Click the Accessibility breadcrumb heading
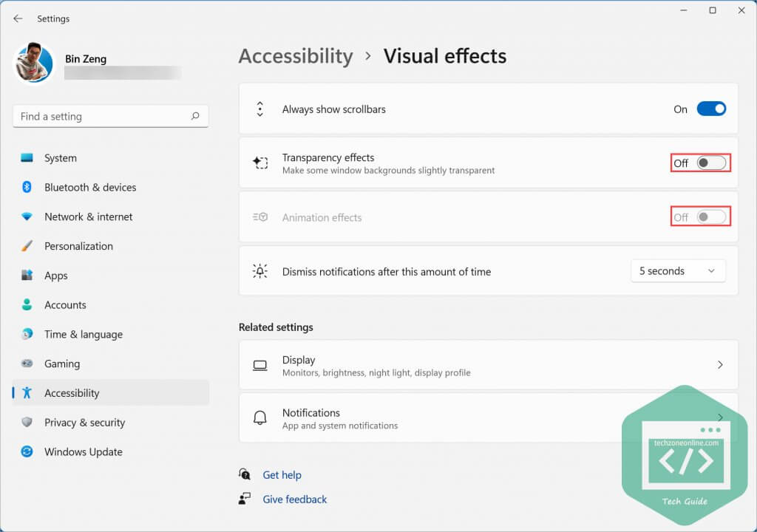The width and height of the screenshot is (757, 532). coord(296,56)
